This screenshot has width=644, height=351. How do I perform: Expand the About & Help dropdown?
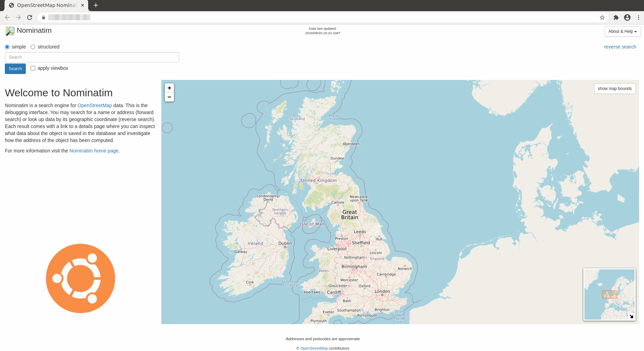coord(622,31)
